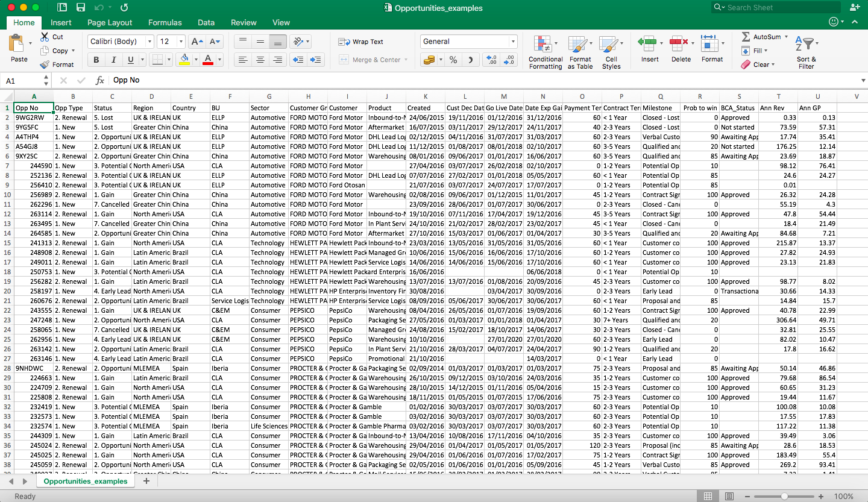Switch to Page Layout view in status bar
This screenshot has height=502, width=868.
pos(729,496)
